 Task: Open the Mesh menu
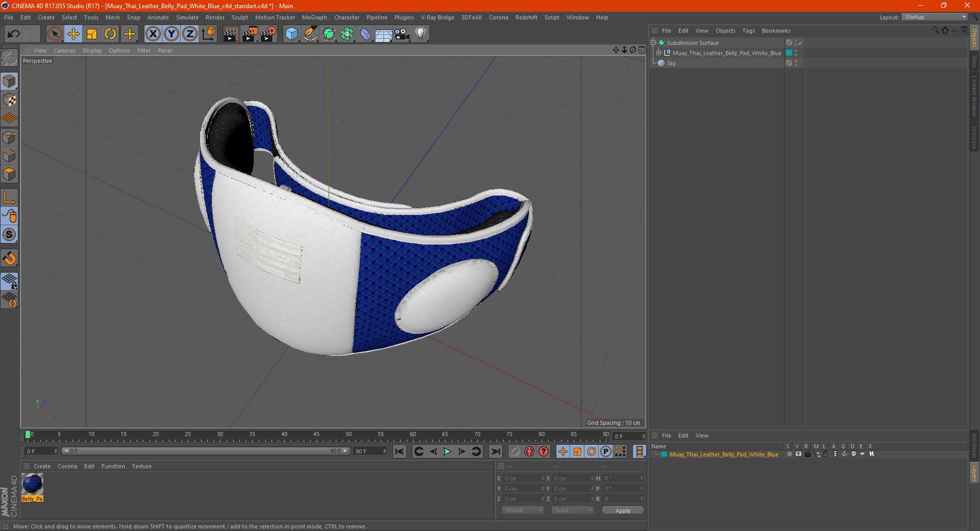pos(113,17)
